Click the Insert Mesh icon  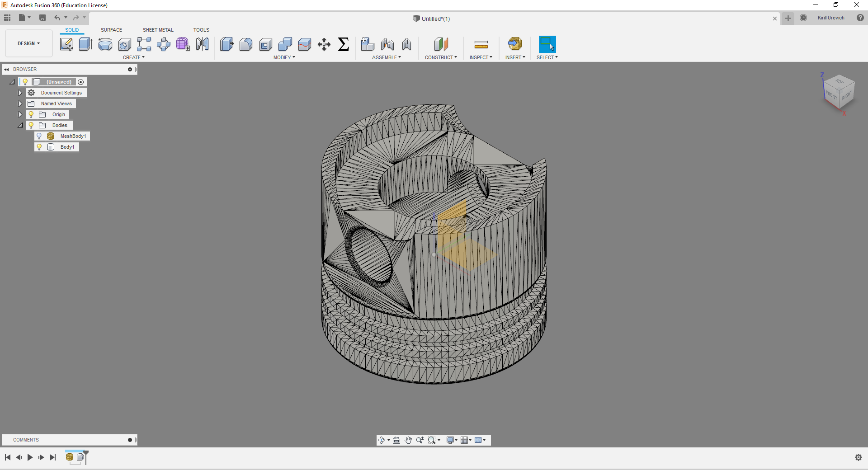pyautogui.click(x=515, y=44)
